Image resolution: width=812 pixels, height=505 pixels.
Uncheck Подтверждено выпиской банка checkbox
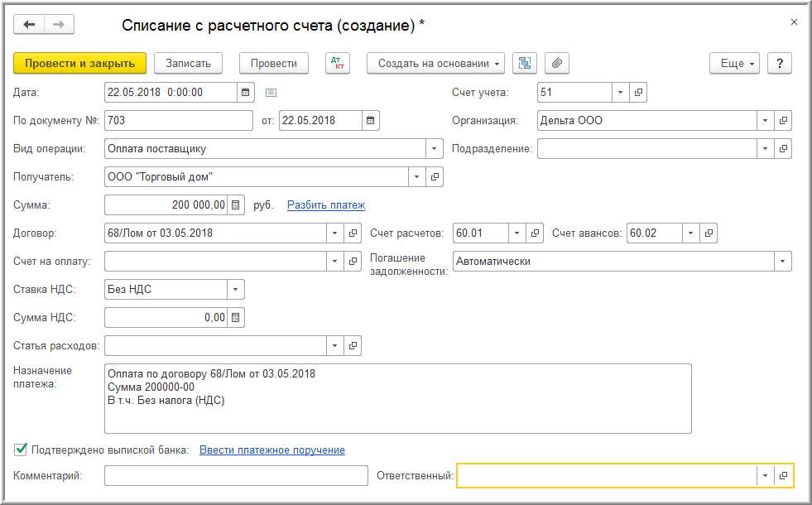tap(21, 450)
